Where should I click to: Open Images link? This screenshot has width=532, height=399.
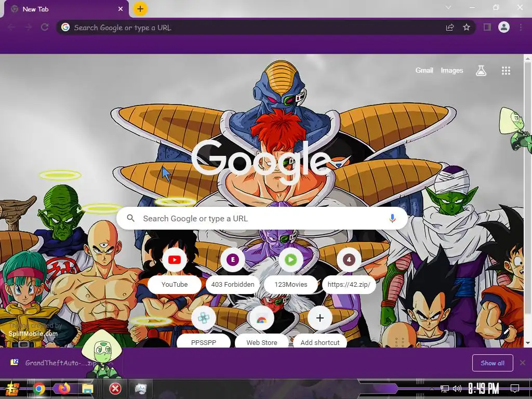(451, 70)
